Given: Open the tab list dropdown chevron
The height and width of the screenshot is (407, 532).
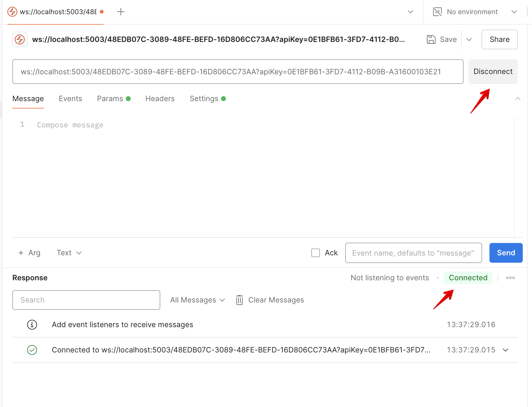Looking at the screenshot, I should (x=411, y=12).
